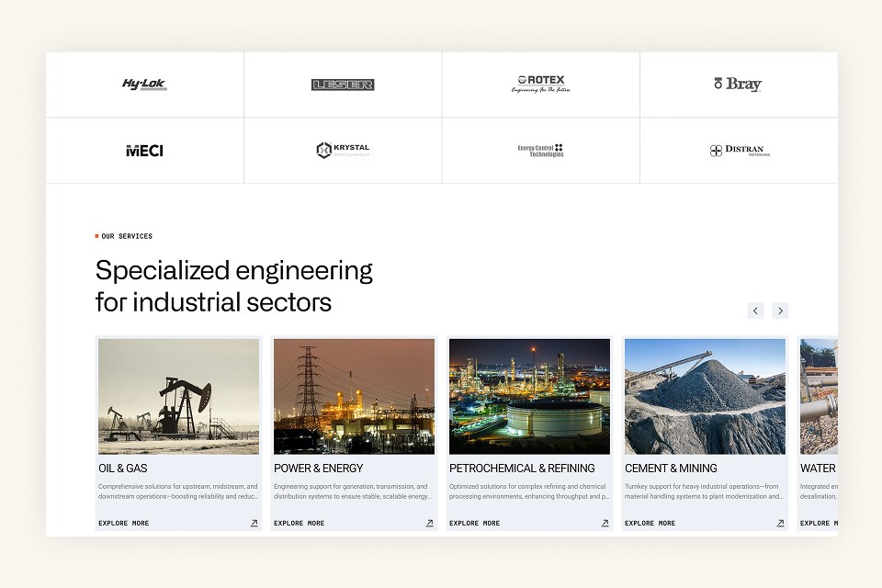Click the arrow icon on Oil & Gas card
The image size is (882, 588).
coord(254,523)
